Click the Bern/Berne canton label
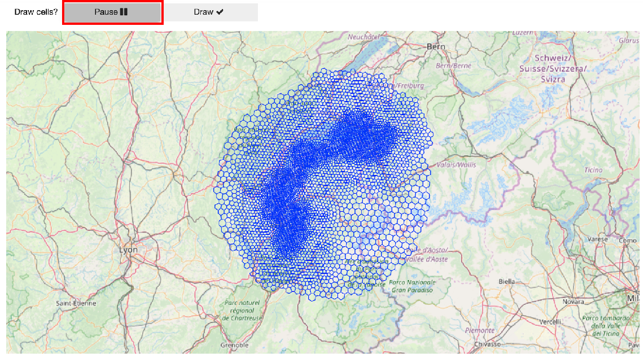 (453, 66)
